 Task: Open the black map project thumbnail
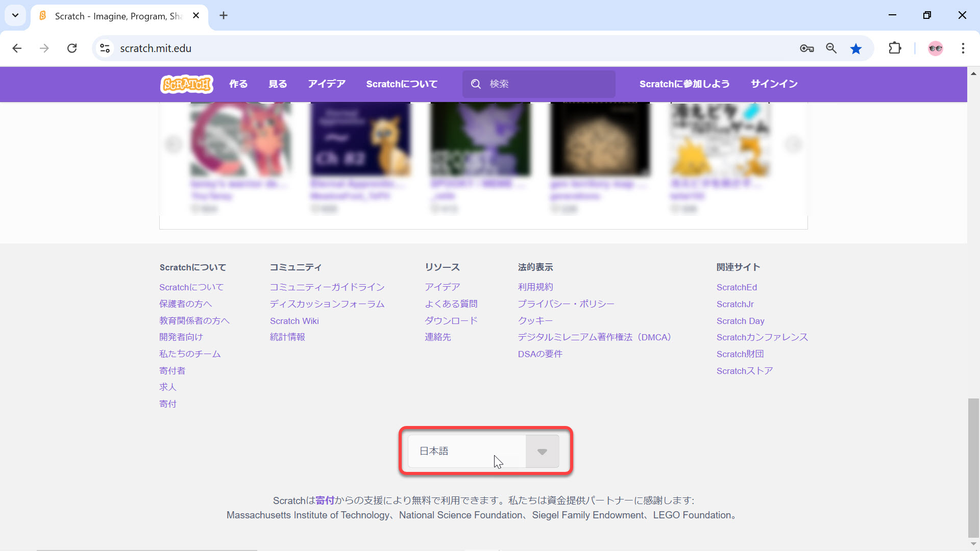tap(600, 139)
